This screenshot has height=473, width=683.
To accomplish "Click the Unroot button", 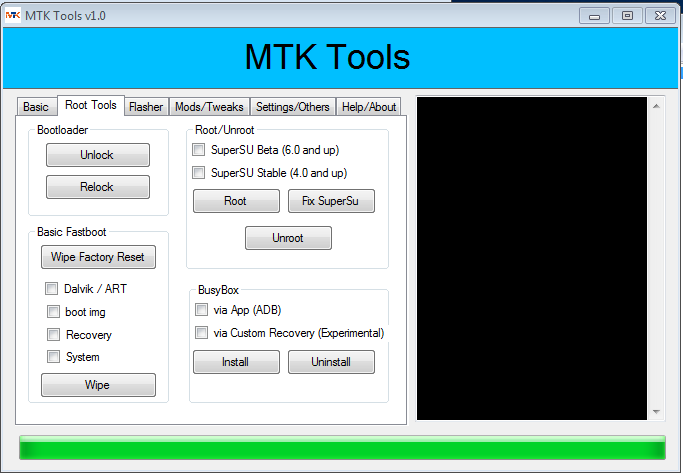I will pos(288,238).
